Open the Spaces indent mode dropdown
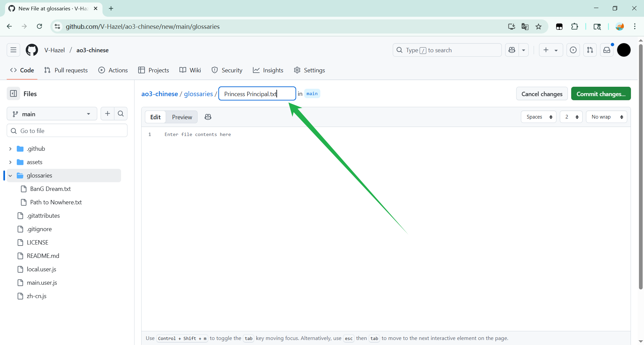644x345 pixels. click(x=539, y=117)
